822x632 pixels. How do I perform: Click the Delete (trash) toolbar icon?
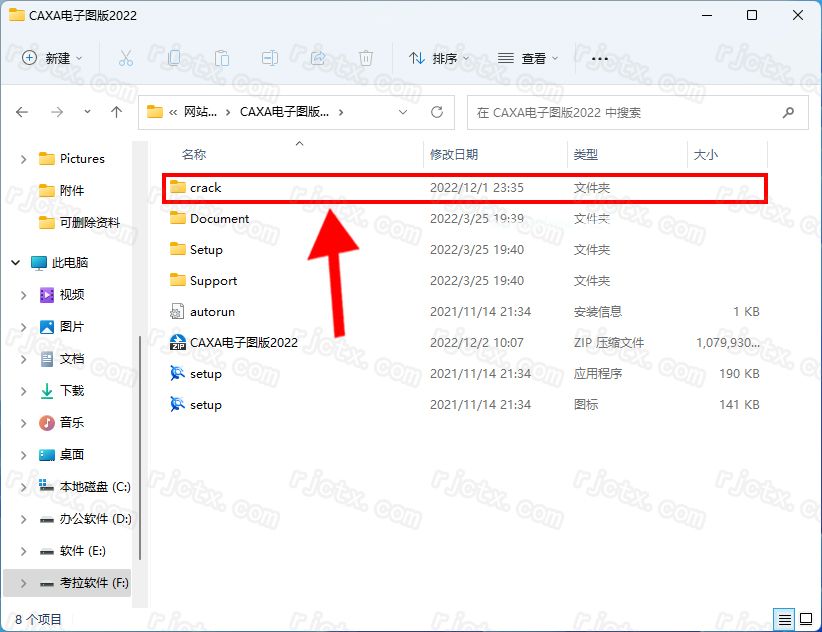point(365,58)
